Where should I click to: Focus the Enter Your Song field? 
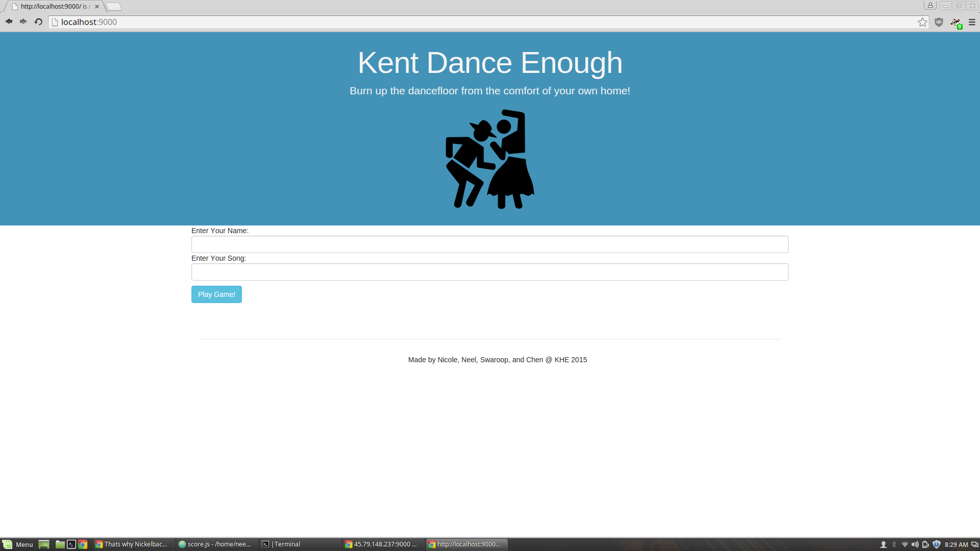coord(489,272)
